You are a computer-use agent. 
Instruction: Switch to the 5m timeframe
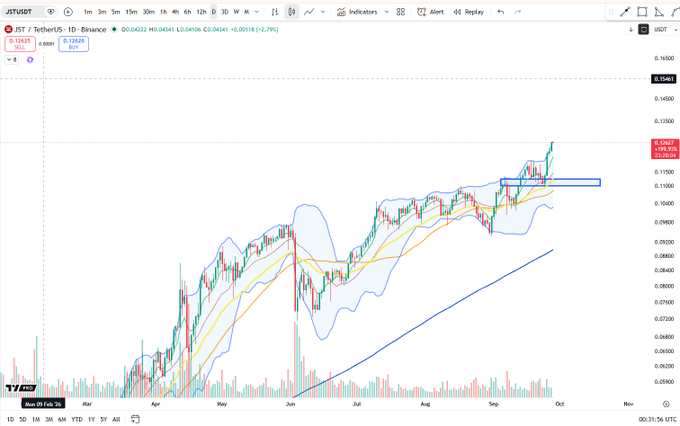point(116,12)
